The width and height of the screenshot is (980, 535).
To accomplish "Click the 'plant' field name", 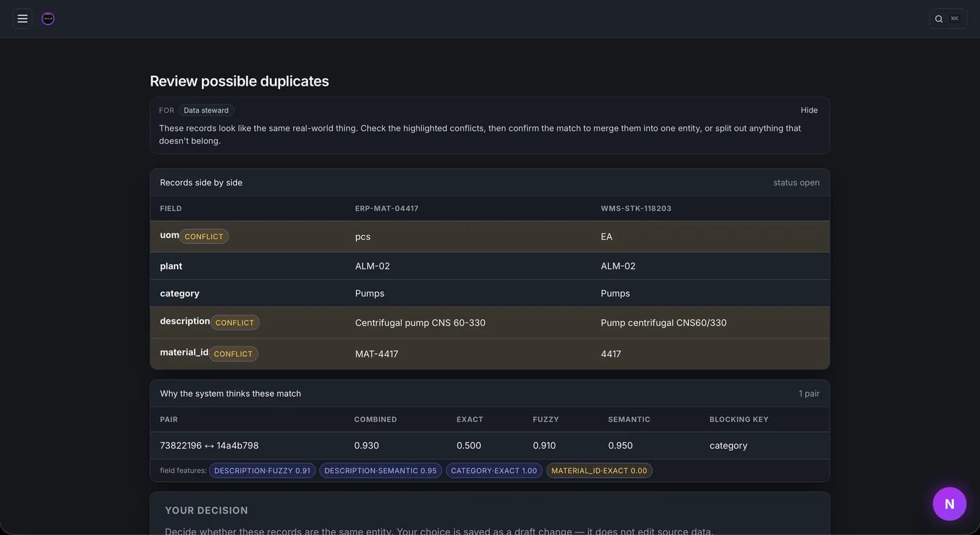I will click(x=171, y=266).
